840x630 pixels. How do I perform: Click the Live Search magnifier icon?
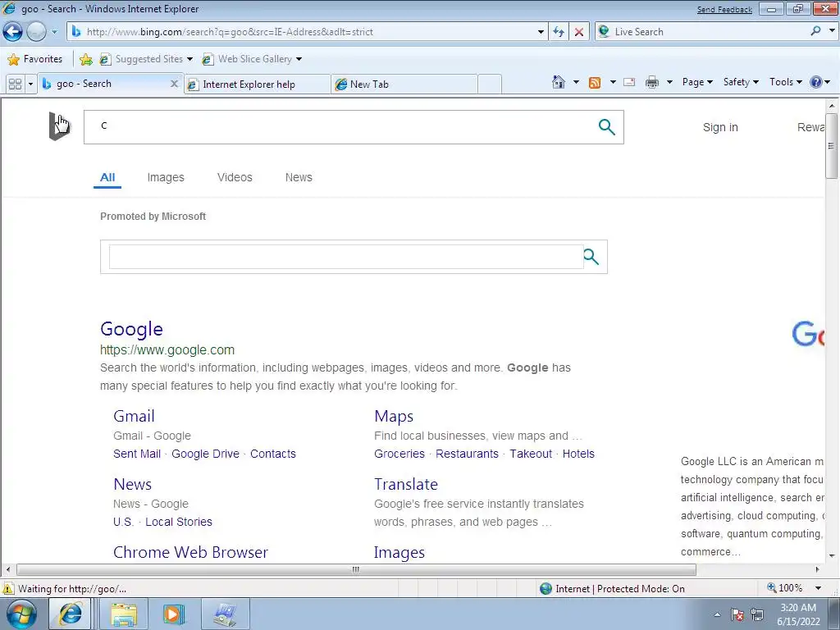pyautogui.click(x=815, y=31)
